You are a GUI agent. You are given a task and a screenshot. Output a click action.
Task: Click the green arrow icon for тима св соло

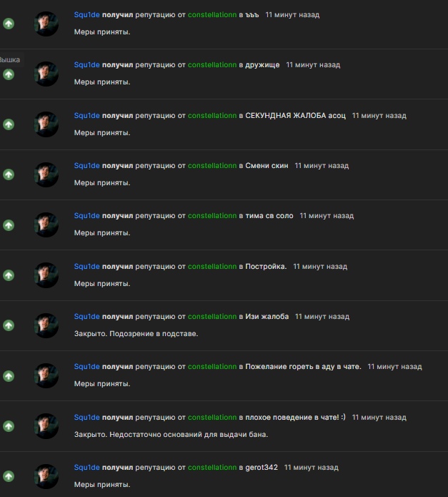[9, 225]
